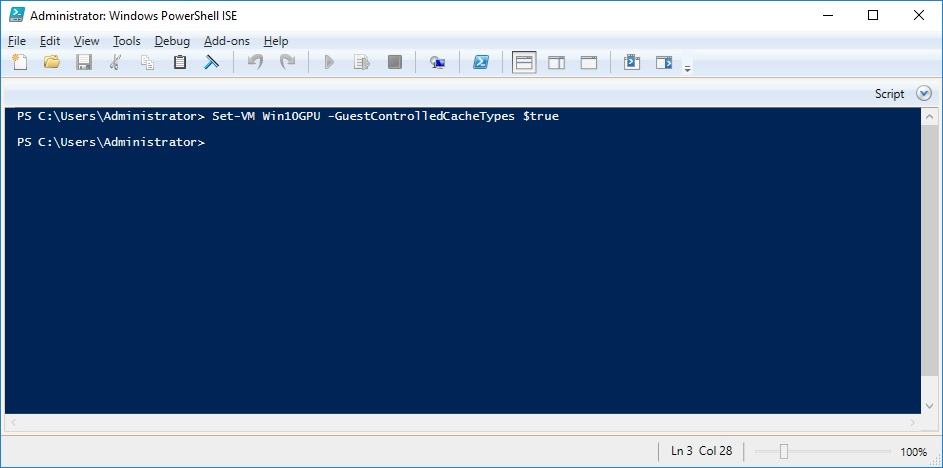943x468 pixels.
Task: Click the 100% zoom level text
Action: coord(914,452)
